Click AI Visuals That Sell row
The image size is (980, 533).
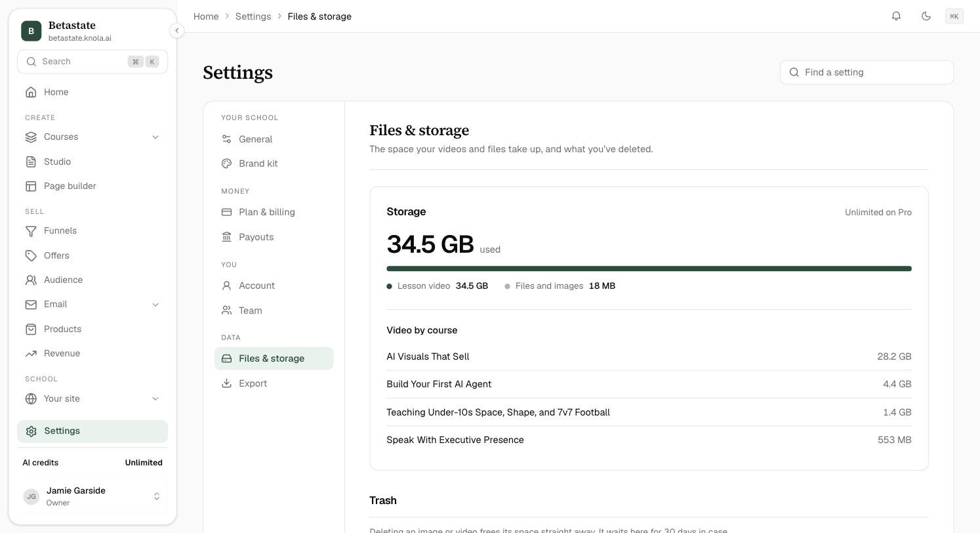click(x=649, y=356)
